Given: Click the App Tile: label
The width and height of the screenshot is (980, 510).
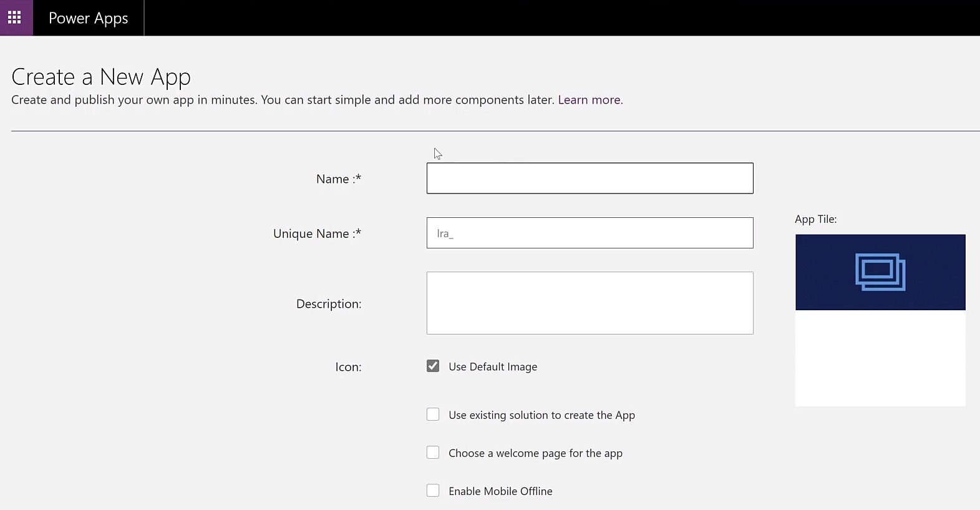Looking at the screenshot, I should [816, 219].
